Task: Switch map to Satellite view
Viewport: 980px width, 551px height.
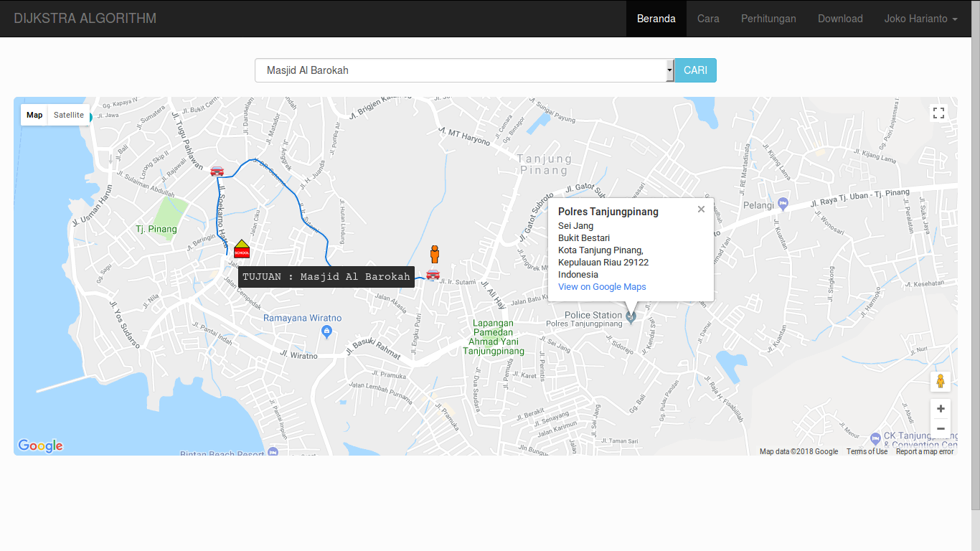Action: [69, 115]
